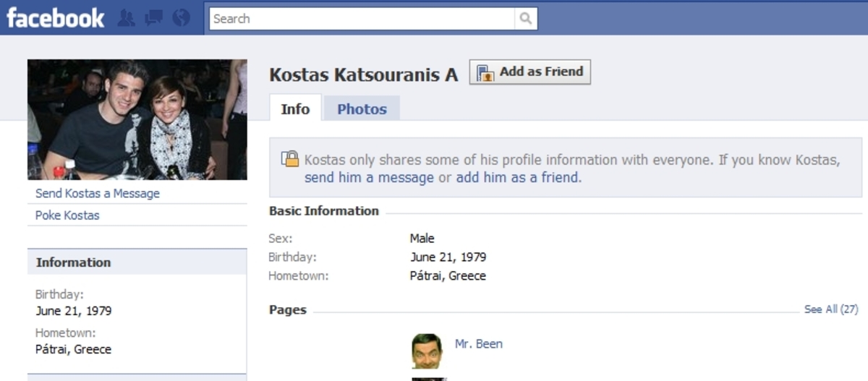Click the search magnifier icon
Image resolution: width=868 pixels, height=381 pixels.
click(x=526, y=19)
